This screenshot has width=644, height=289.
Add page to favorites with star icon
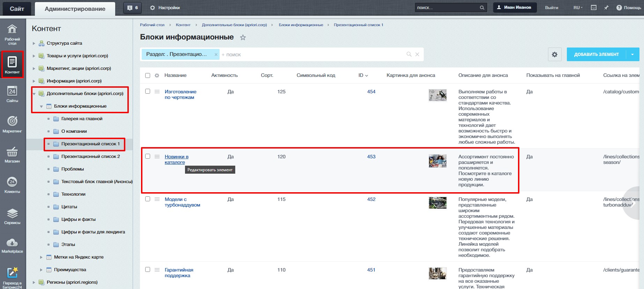pyautogui.click(x=243, y=37)
